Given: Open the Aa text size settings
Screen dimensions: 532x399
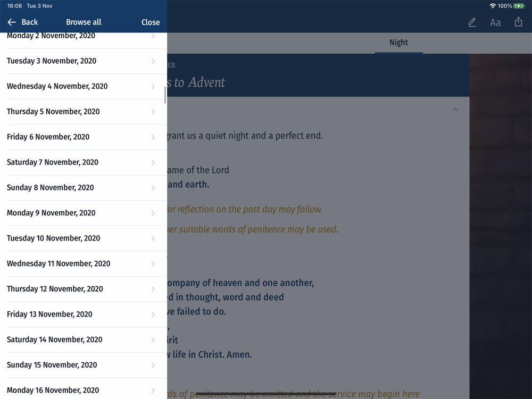Looking at the screenshot, I should tap(495, 23).
